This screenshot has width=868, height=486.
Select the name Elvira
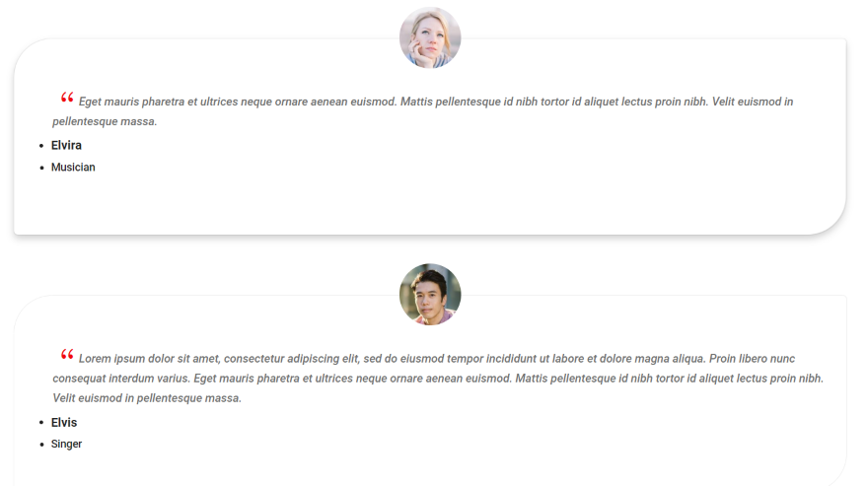coord(66,145)
